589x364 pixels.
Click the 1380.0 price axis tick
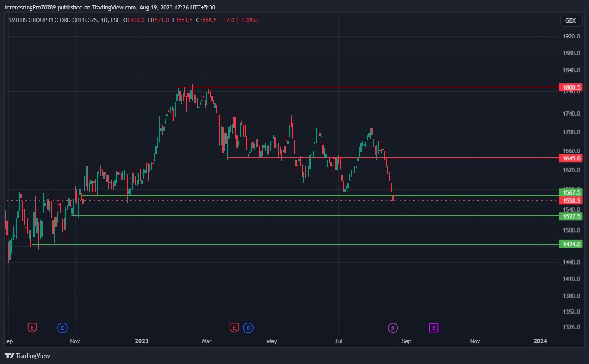572,296
